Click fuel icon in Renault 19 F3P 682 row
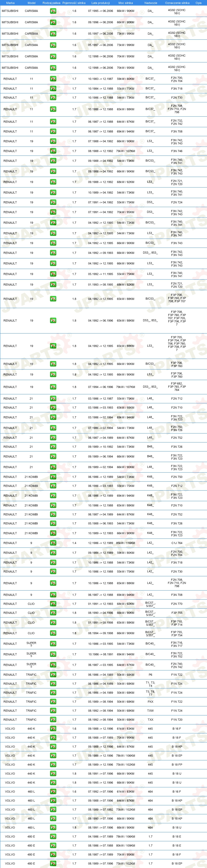The width and height of the screenshot is (207, 868). (x=53, y=387)
